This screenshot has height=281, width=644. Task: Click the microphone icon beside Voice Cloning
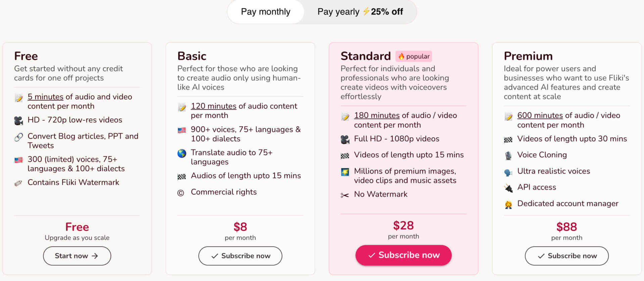pyautogui.click(x=508, y=155)
